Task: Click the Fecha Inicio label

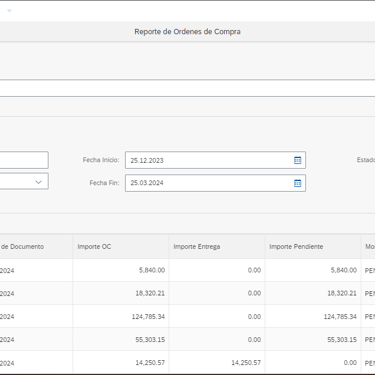Action: click(101, 160)
